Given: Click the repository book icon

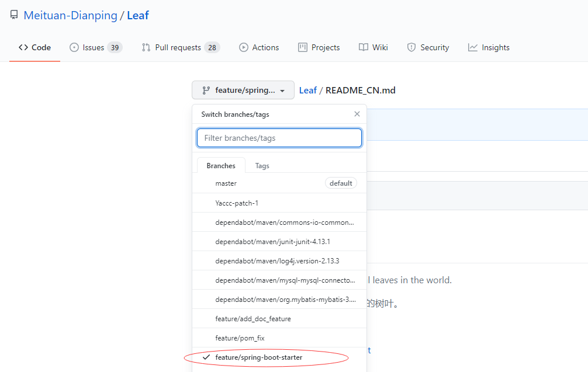Looking at the screenshot, I should (14, 15).
